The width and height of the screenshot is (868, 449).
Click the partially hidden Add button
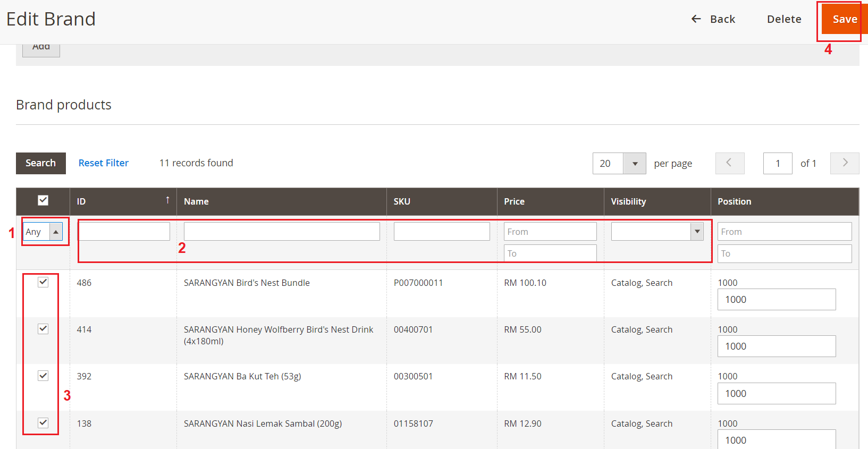click(41, 49)
